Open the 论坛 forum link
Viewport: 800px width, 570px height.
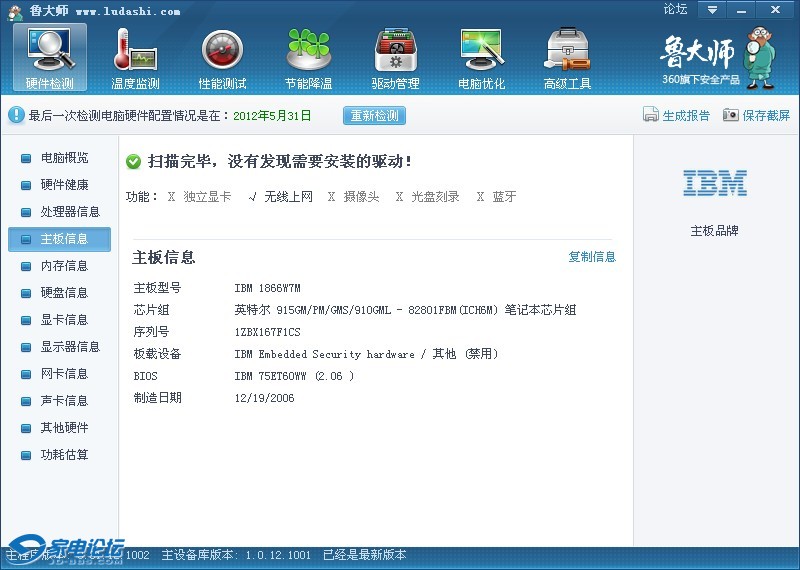(x=676, y=9)
